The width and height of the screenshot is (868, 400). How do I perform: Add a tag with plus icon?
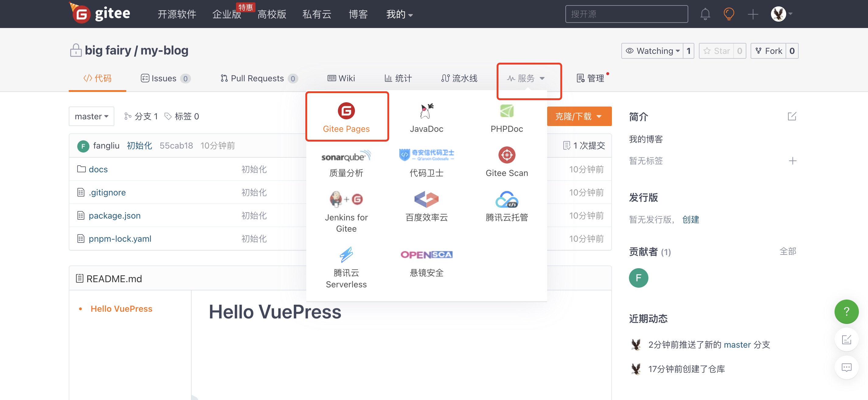pyautogui.click(x=792, y=160)
